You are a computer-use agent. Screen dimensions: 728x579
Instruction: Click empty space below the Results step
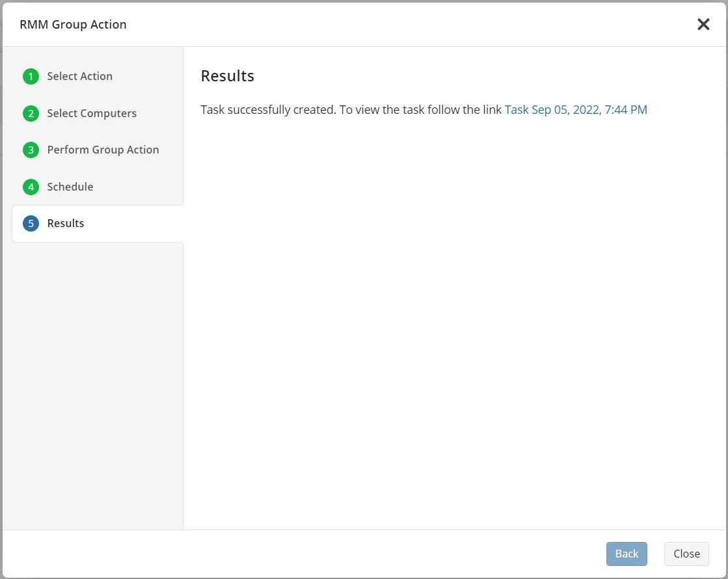[92, 384]
